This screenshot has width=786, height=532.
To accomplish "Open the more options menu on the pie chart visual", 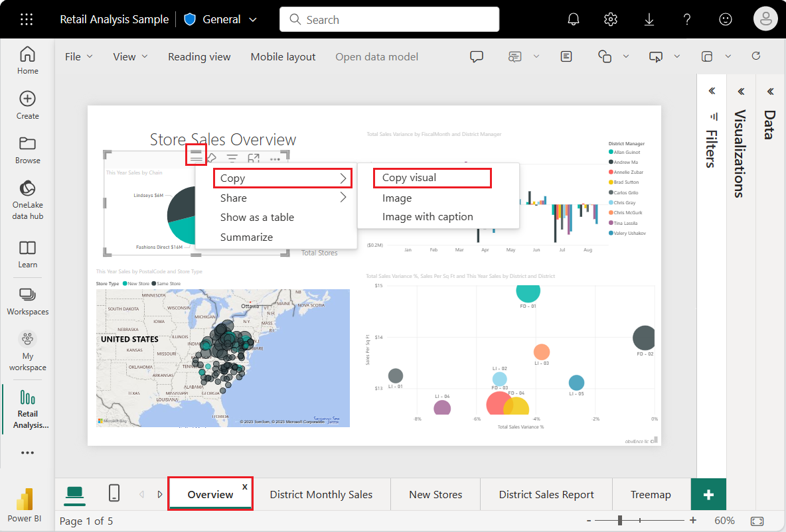I will (x=275, y=158).
